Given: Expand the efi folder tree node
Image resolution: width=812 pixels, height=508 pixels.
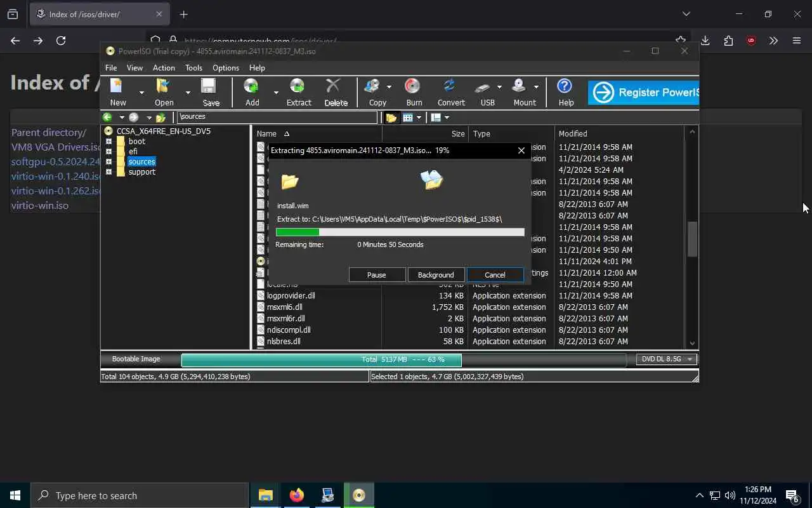Looking at the screenshot, I should [x=108, y=152].
